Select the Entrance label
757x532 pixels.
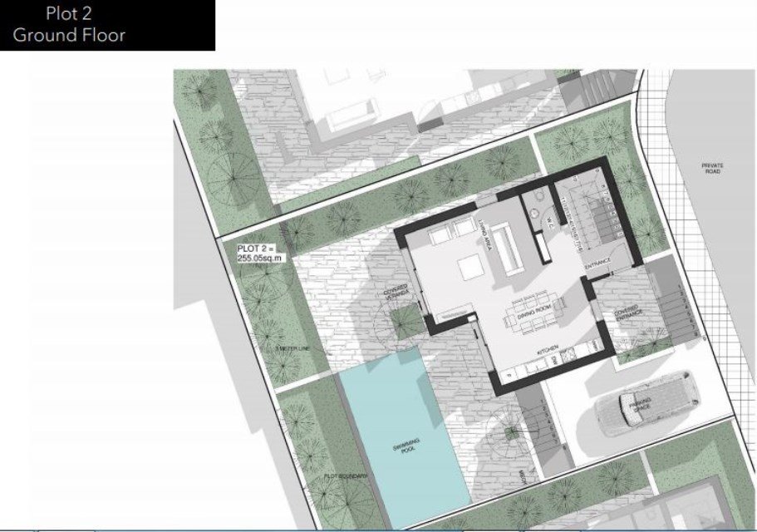tap(598, 263)
